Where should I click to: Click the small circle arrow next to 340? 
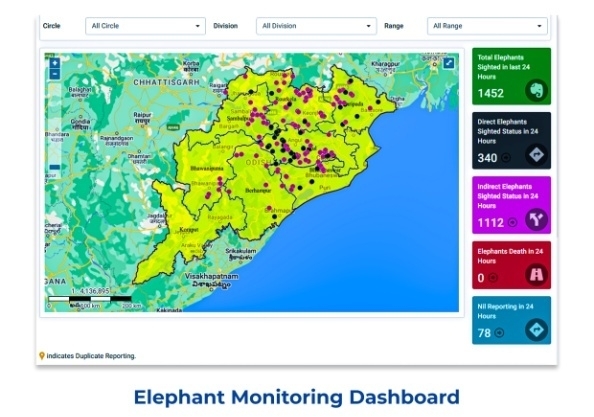506,158
